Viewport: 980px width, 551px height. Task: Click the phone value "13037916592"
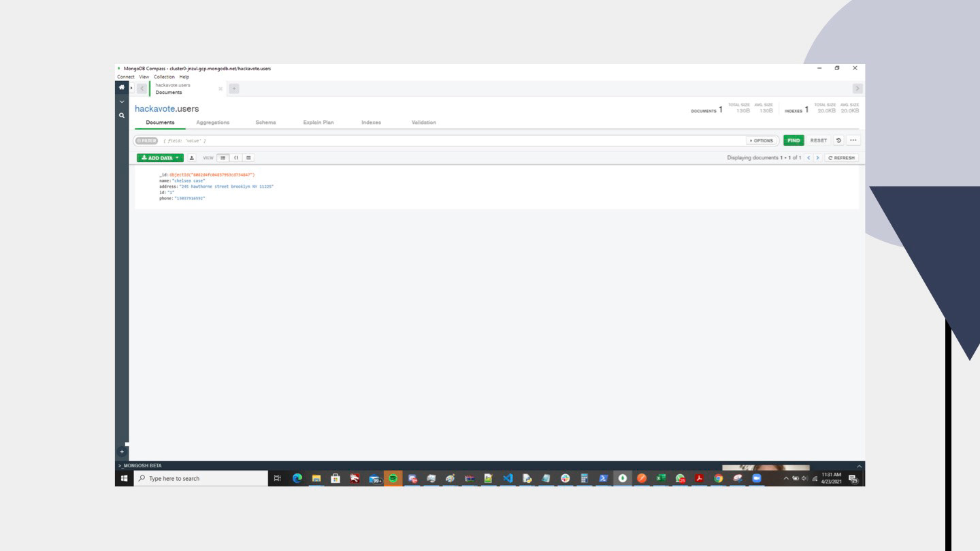(x=190, y=198)
